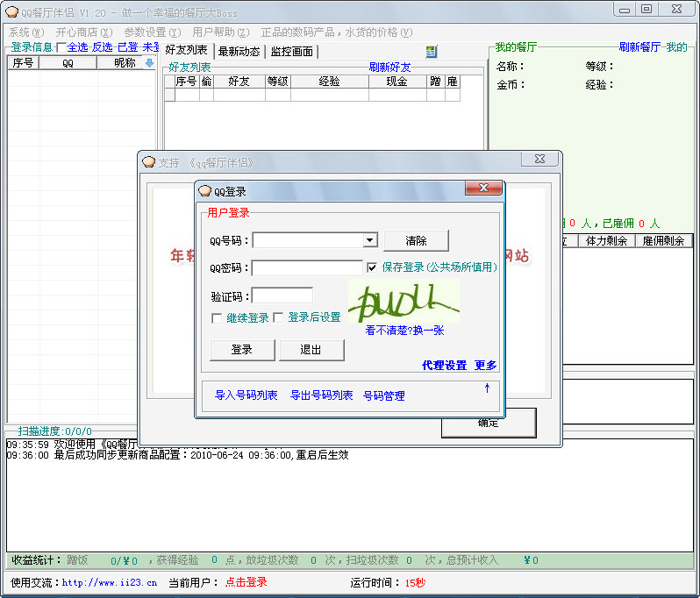
Task: Click the 导入号码列表 link
Action: point(246,395)
